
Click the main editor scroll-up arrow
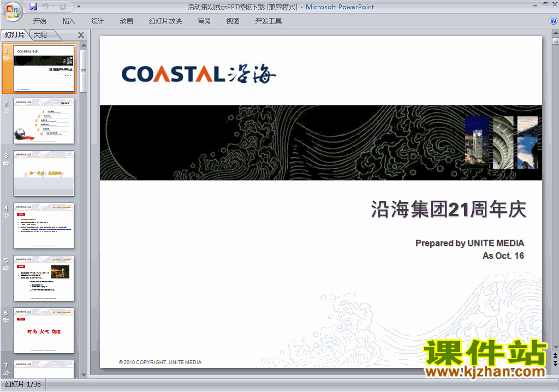[555, 32]
